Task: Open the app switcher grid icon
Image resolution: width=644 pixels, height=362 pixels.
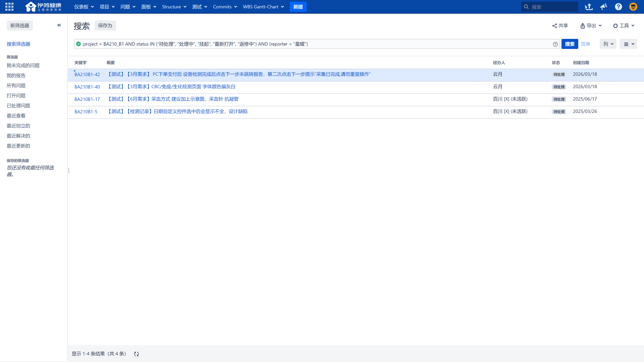Action: click(9, 7)
